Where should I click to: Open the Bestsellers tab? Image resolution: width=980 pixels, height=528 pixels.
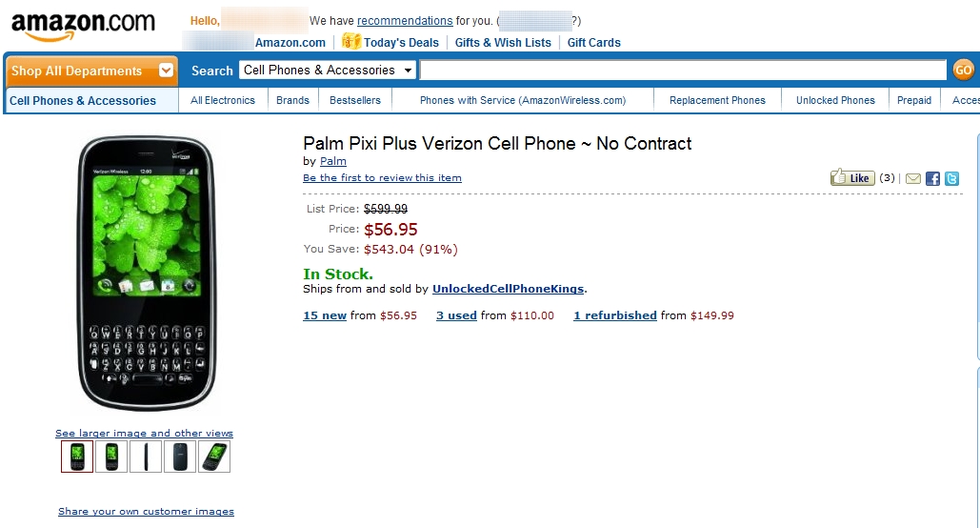(354, 100)
